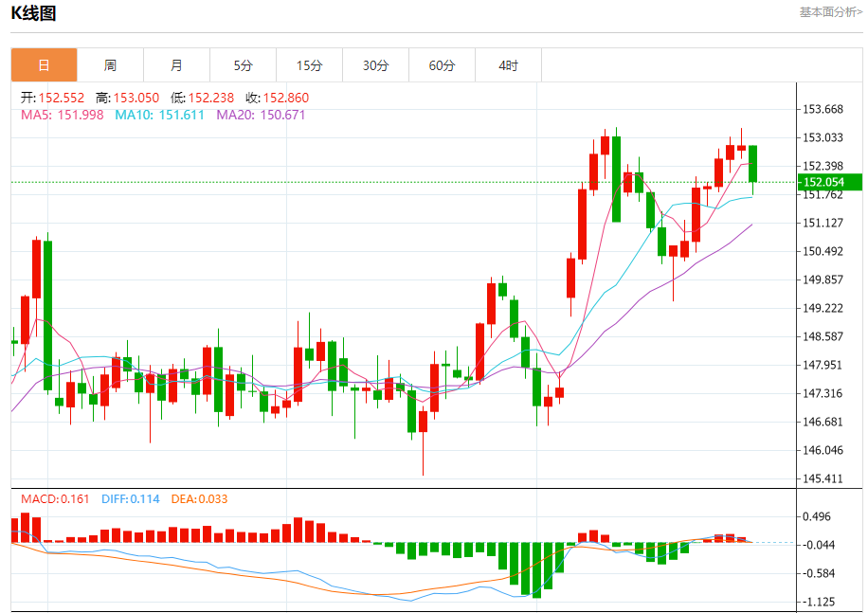The image size is (868, 613).
Task: Click the last green candlestick on the right
Action: point(753,163)
